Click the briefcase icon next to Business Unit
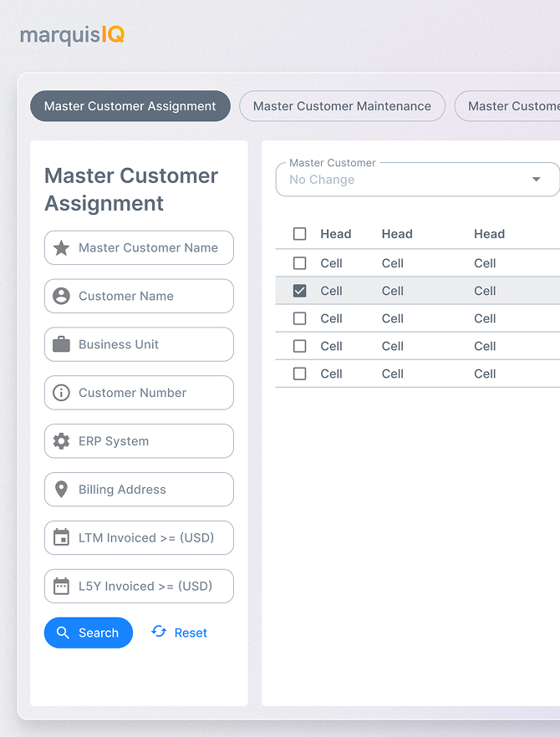The image size is (560, 737). click(61, 344)
